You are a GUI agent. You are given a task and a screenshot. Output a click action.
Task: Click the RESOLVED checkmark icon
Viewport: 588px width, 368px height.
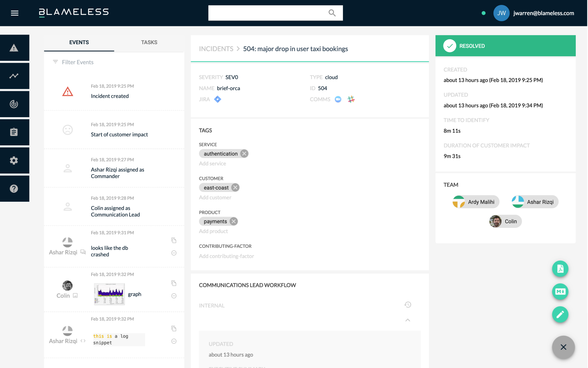[450, 46]
